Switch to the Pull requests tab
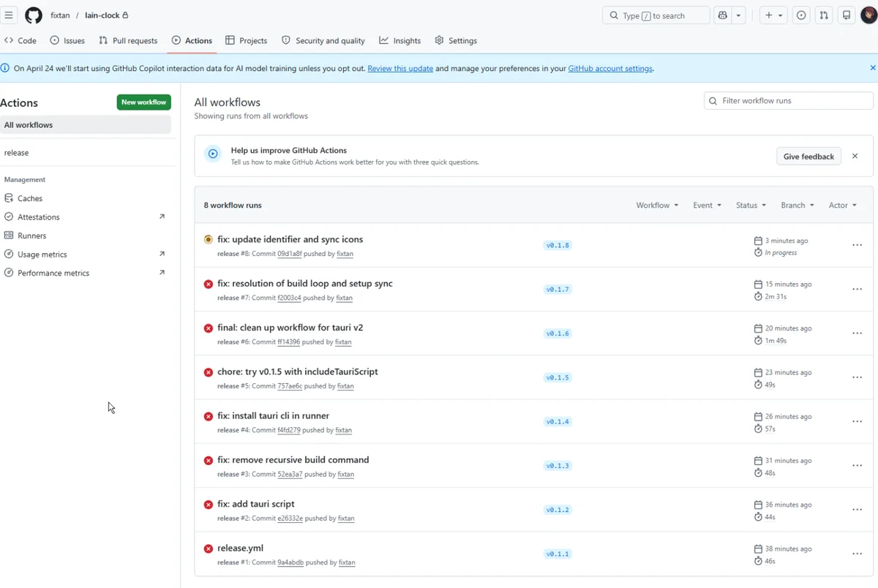878x588 pixels. pos(128,41)
